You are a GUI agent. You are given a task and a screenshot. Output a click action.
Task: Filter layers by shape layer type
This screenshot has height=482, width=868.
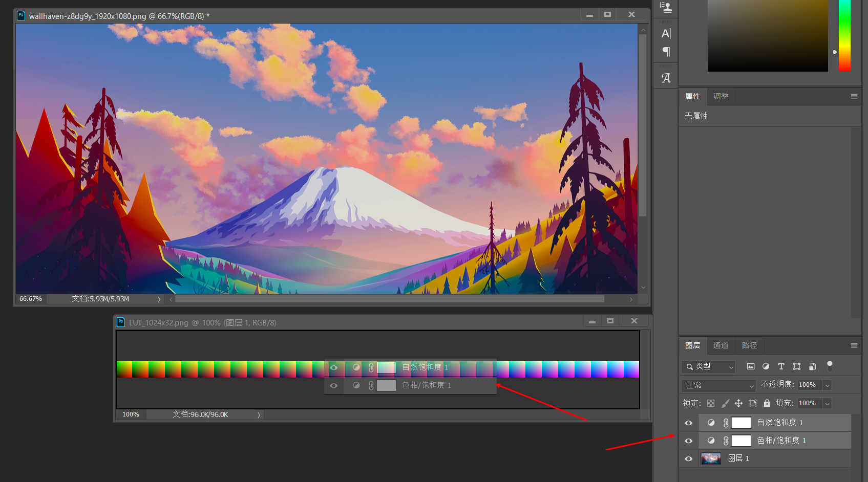pos(797,366)
